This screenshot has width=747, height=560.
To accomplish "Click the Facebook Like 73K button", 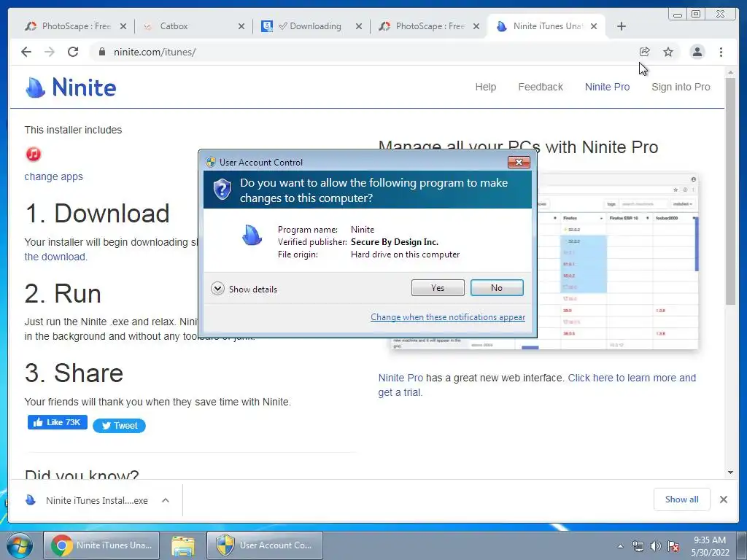I will coord(57,422).
